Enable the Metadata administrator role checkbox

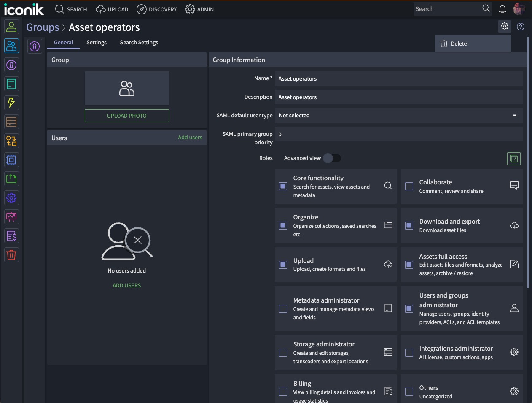click(283, 308)
